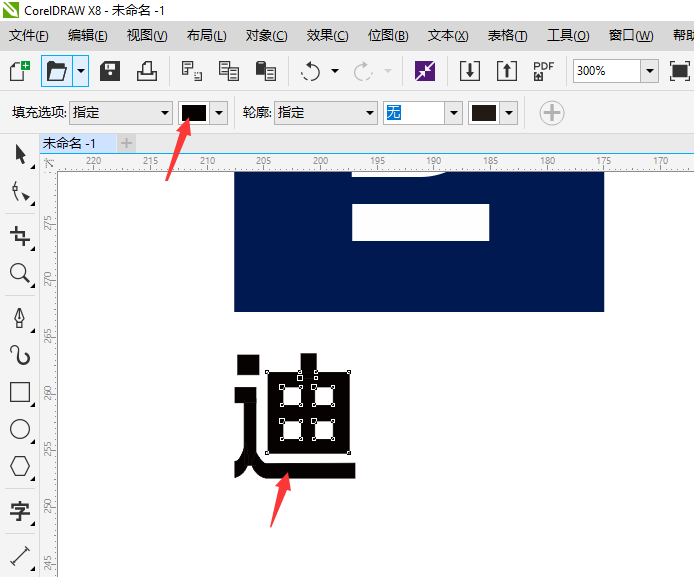Screen dimensions: 694x577
Task: Select the Rectangle tool
Action: tap(20, 392)
